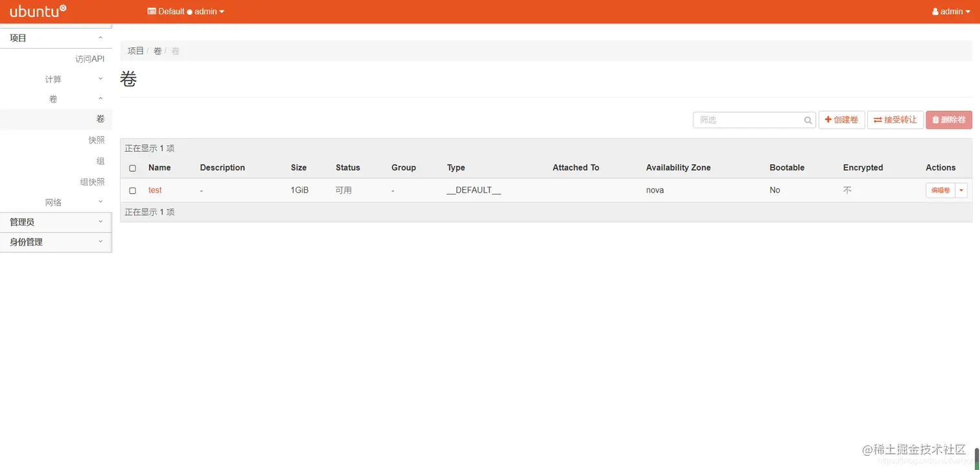The image size is (980, 470).
Task: Click the Ubuntu logo in header
Action: [x=38, y=11]
